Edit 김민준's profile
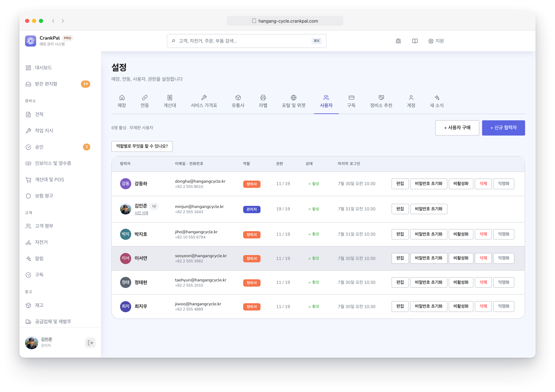Image resolution: width=555 pixels, height=392 pixels. click(400, 209)
